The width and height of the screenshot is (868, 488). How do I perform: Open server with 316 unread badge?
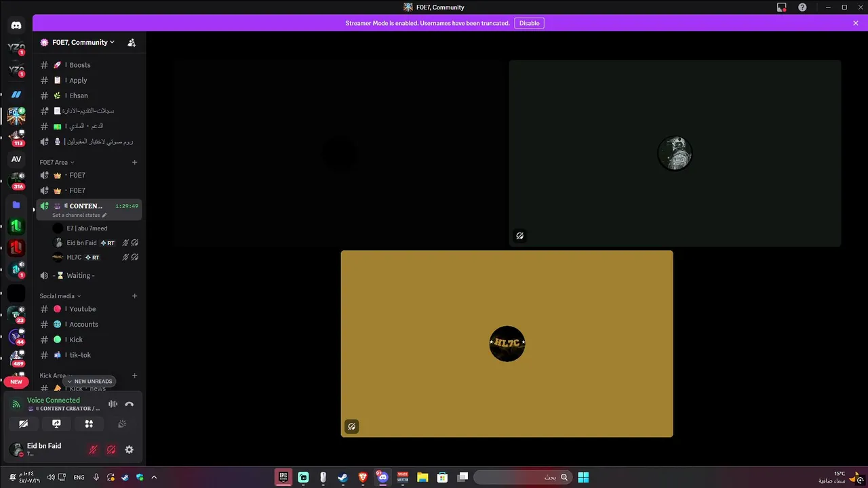point(16,180)
